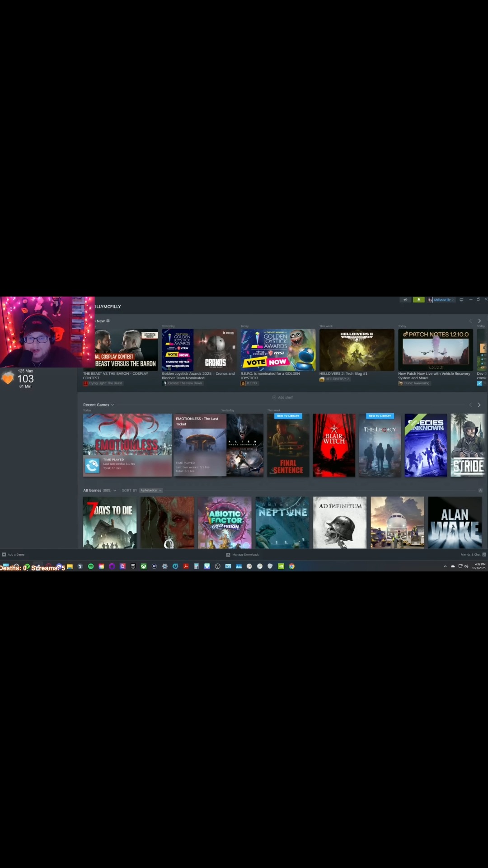Show next What's New items arrow

(479, 321)
